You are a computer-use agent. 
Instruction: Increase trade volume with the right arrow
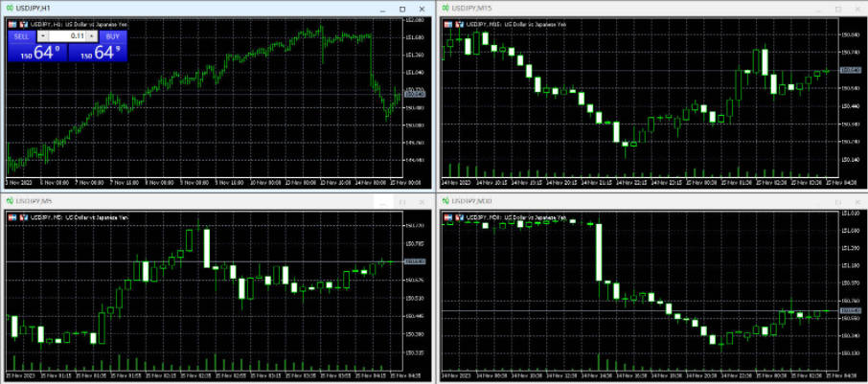pos(92,35)
